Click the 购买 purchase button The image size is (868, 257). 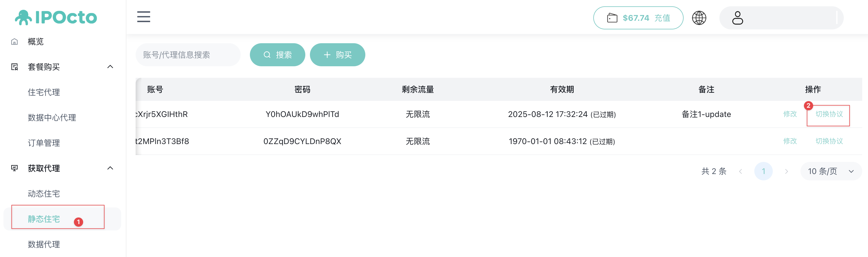tap(337, 55)
